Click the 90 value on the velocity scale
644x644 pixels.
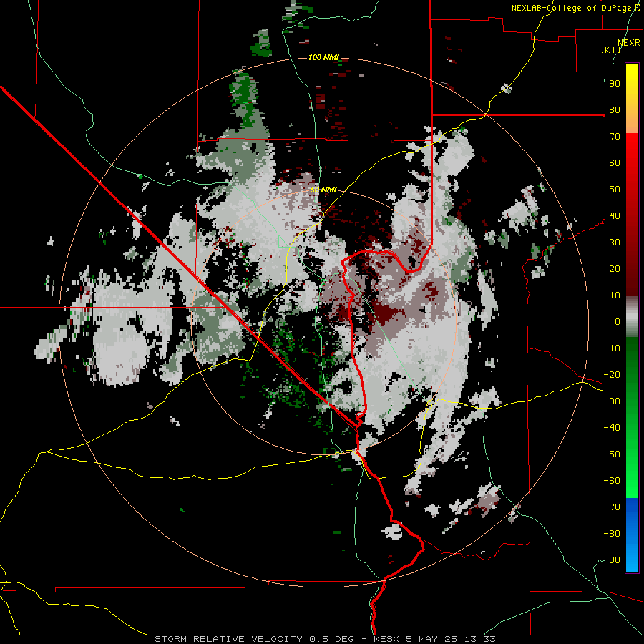click(x=615, y=84)
